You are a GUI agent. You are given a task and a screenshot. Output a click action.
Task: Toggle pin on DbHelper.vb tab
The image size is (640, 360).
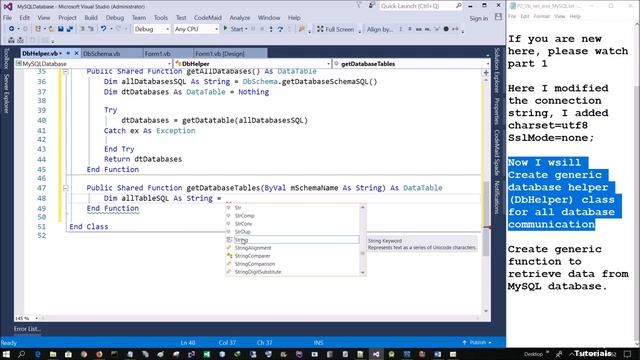click(68, 53)
